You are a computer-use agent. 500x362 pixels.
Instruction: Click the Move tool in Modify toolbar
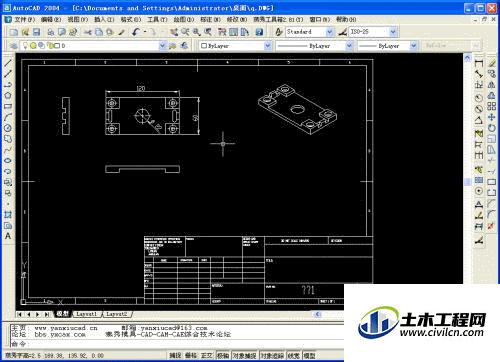pos(492,117)
